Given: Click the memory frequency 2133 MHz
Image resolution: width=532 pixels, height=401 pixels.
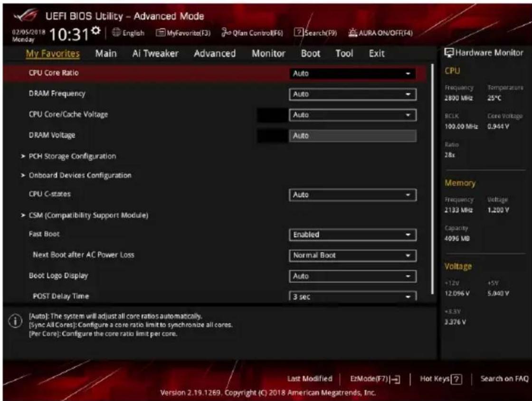Looking at the screenshot, I should tap(459, 210).
